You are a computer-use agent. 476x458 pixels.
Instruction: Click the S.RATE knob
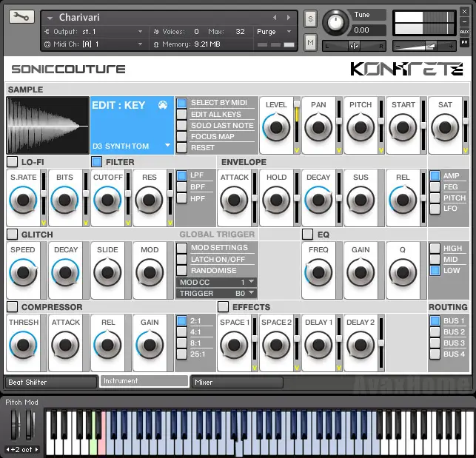23,200
